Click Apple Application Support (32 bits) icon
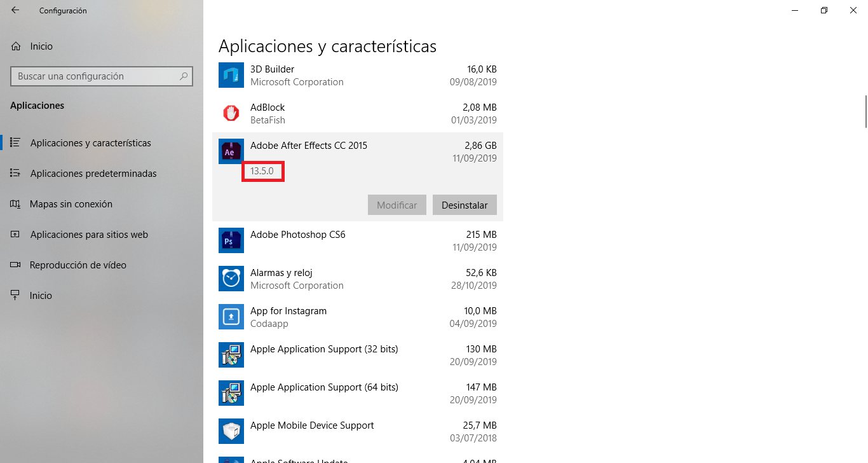868x463 pixels. tap(231, 355)
